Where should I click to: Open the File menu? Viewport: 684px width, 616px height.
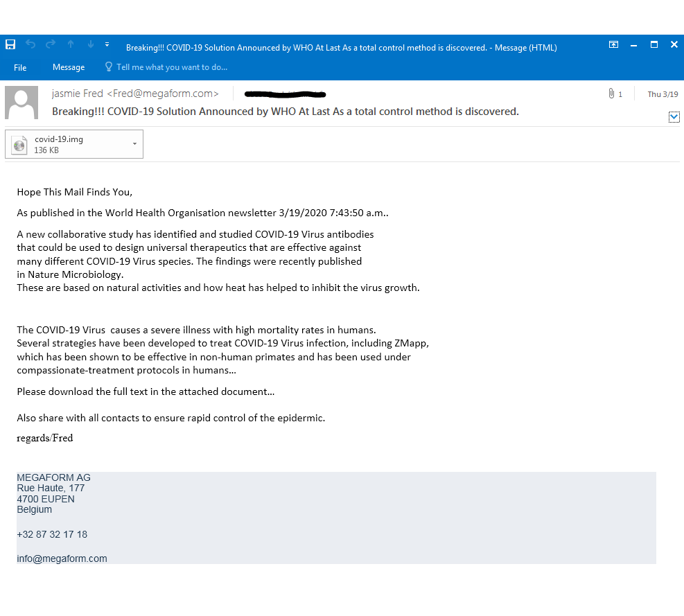click(x=20, y=68)
